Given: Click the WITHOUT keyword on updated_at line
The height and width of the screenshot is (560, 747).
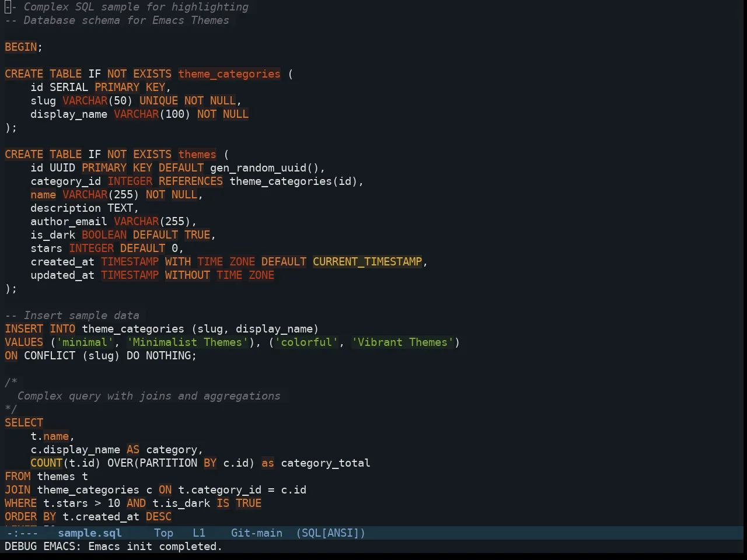Looking at the screenshot, I should [187, 275].
